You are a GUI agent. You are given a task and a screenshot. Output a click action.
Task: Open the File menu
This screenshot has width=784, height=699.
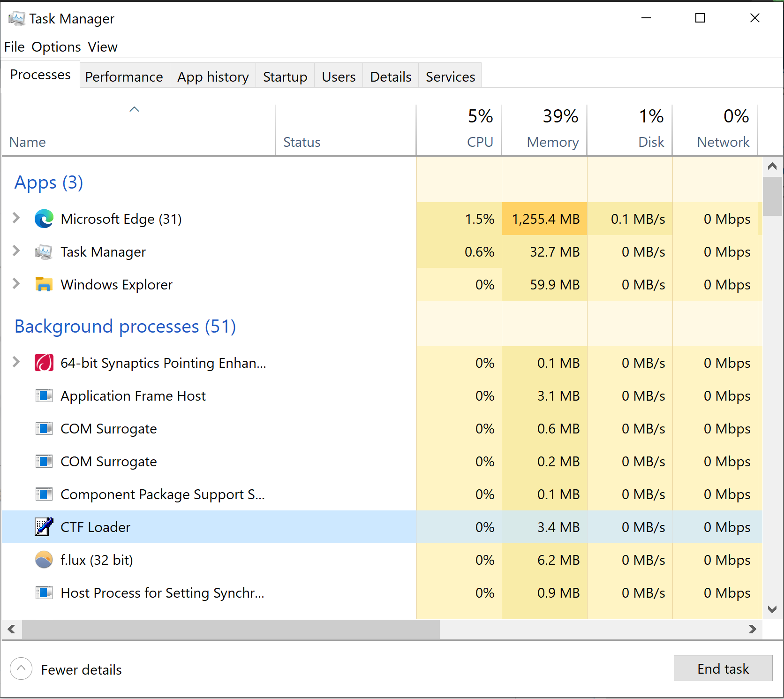click(14, 47)
